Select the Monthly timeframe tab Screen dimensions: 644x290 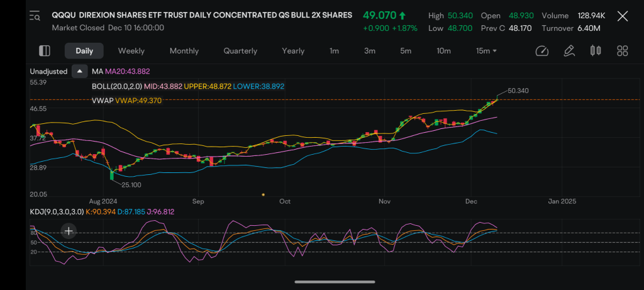tap(184, 51)
